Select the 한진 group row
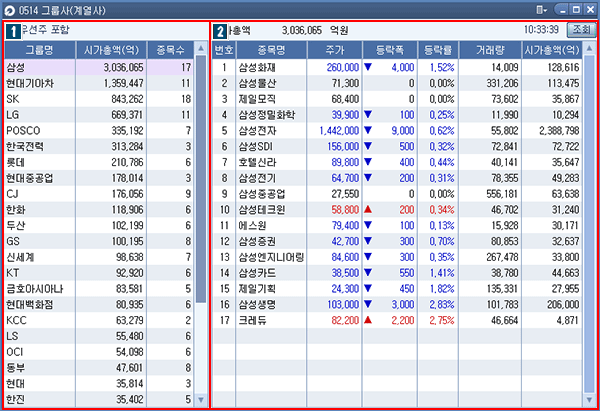The image size is (600, 411). click(x=99, y=400)
